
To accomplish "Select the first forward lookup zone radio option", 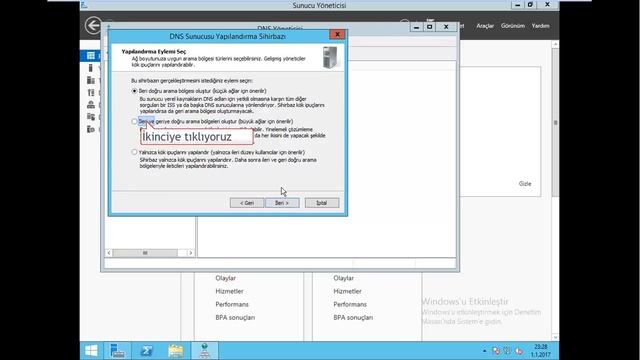I will [x=134, y=91].
